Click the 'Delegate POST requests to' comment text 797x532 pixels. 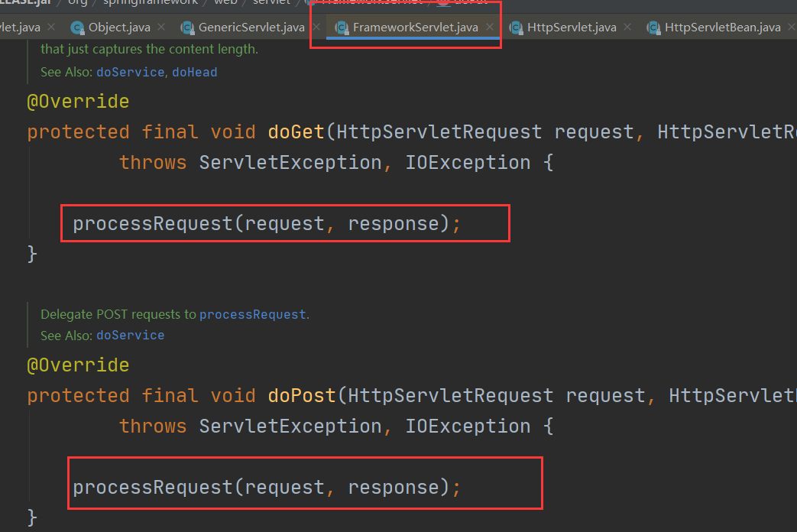click(x=118, y=314)
